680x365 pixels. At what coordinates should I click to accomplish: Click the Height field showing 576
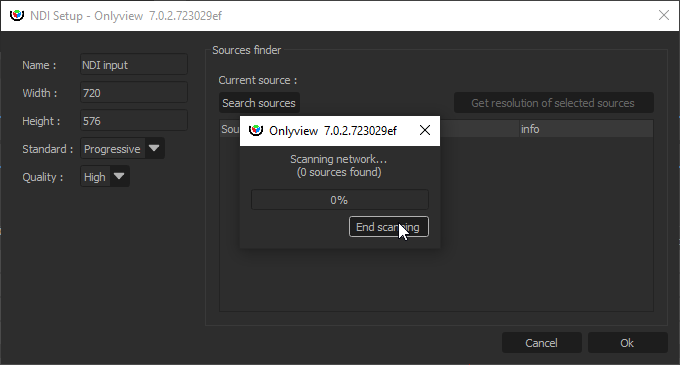click(134, 121)
